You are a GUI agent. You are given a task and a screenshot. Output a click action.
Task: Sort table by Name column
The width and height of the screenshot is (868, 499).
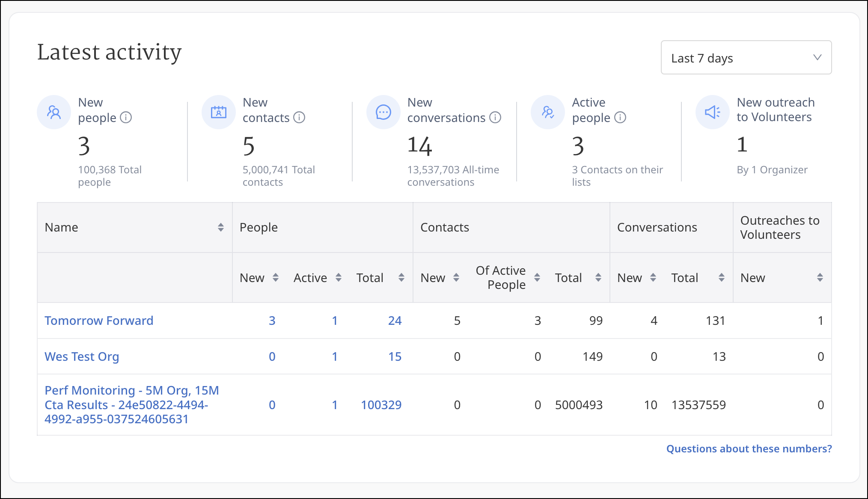tap(221, 227)
